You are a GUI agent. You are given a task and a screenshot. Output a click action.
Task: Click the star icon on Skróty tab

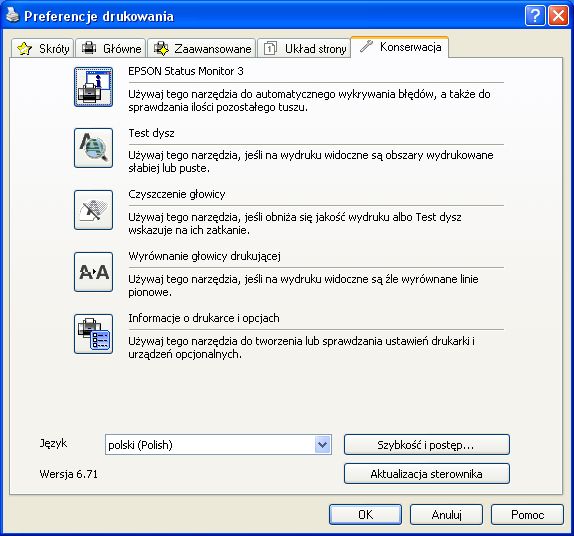(25, 48)
